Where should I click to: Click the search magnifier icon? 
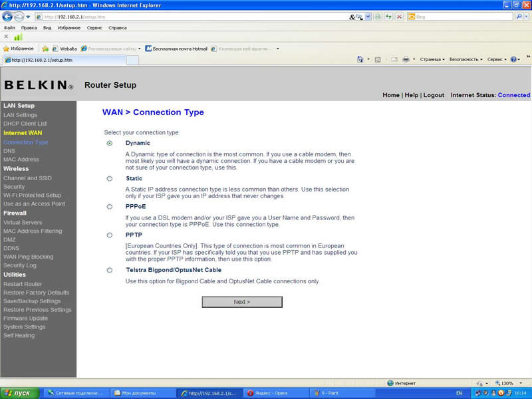[519, 17]
